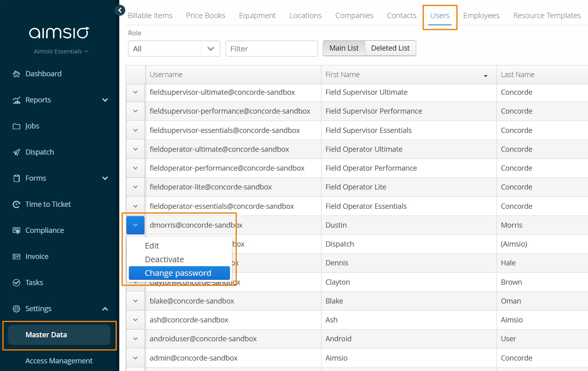
Task: Click the Compliance certificate icon
Action: coord(16,230)
